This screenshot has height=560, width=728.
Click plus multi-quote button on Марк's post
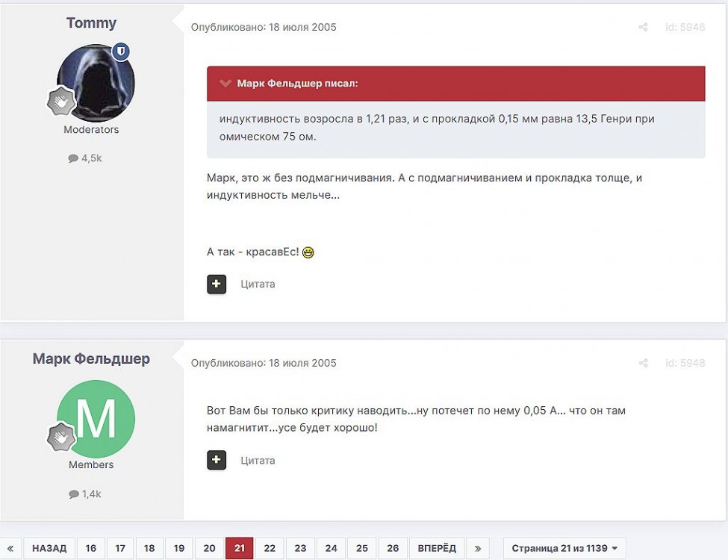217,460
